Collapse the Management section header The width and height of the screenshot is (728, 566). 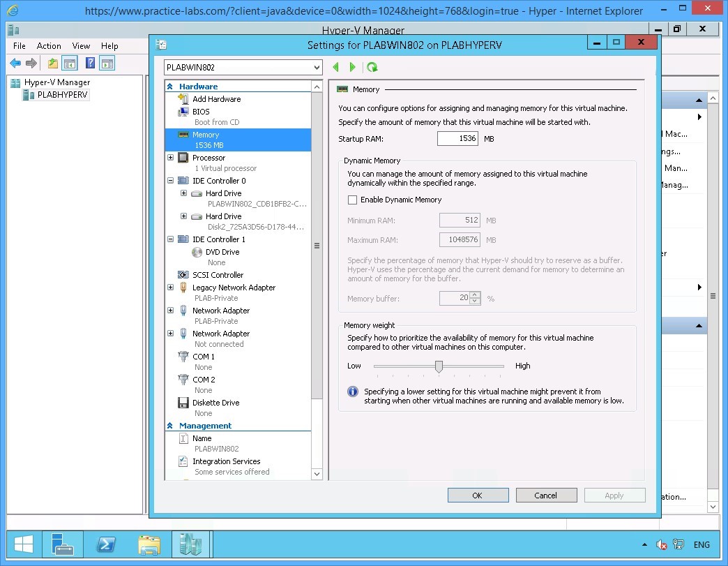(x=169, y=425)
